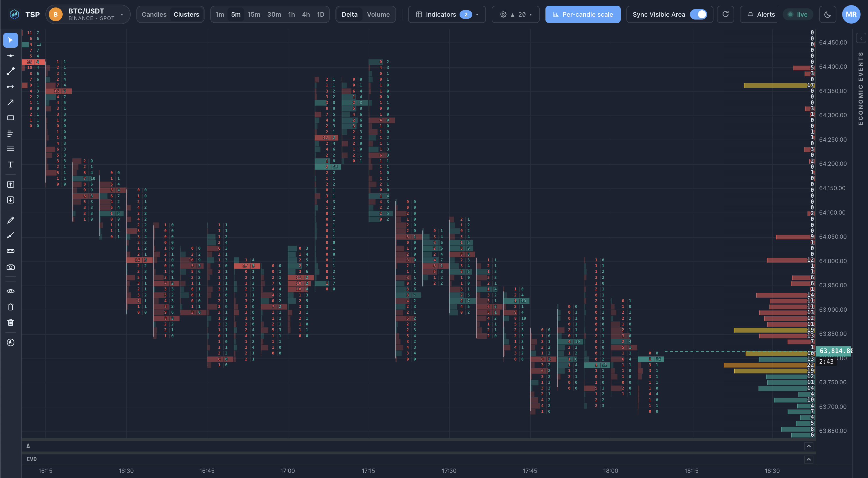
Task: Click the 17:15 time axis label
Action: (368, 471)
